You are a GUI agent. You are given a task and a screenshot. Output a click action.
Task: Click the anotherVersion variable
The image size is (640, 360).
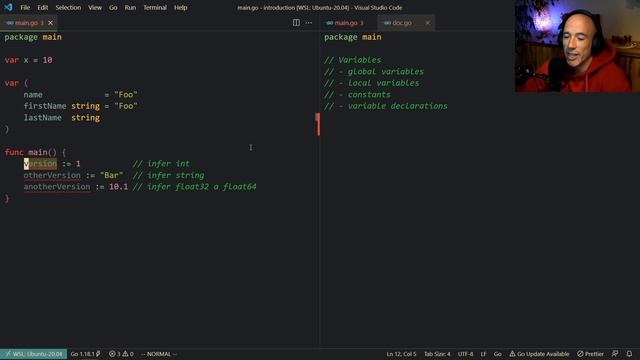tap(57, 187)
